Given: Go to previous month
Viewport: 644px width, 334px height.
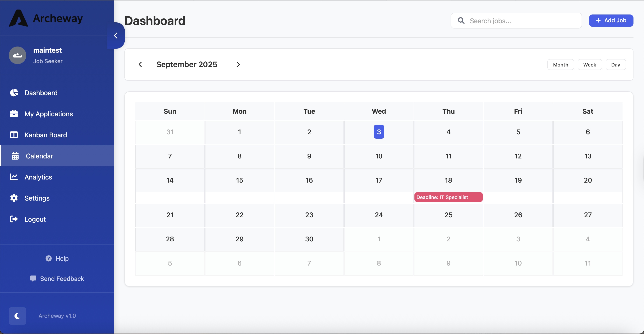Looking at the screenshot, I should tap(140, 64).
